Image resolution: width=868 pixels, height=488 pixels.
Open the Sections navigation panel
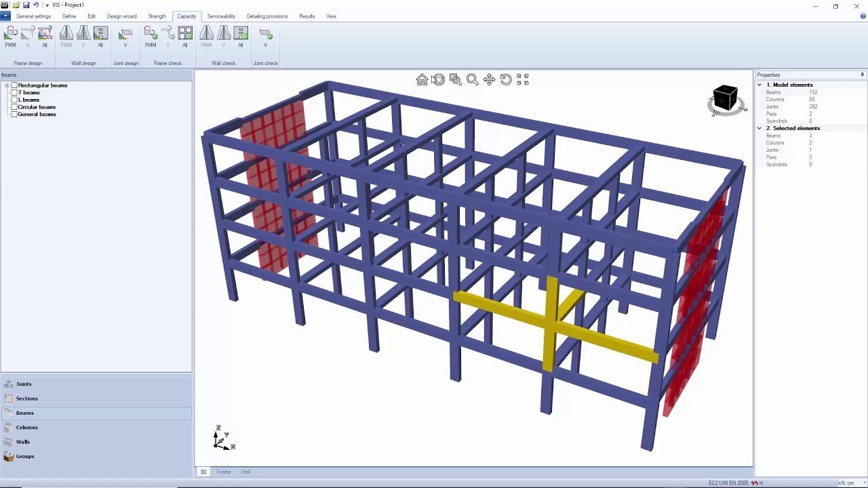[96, 399]
